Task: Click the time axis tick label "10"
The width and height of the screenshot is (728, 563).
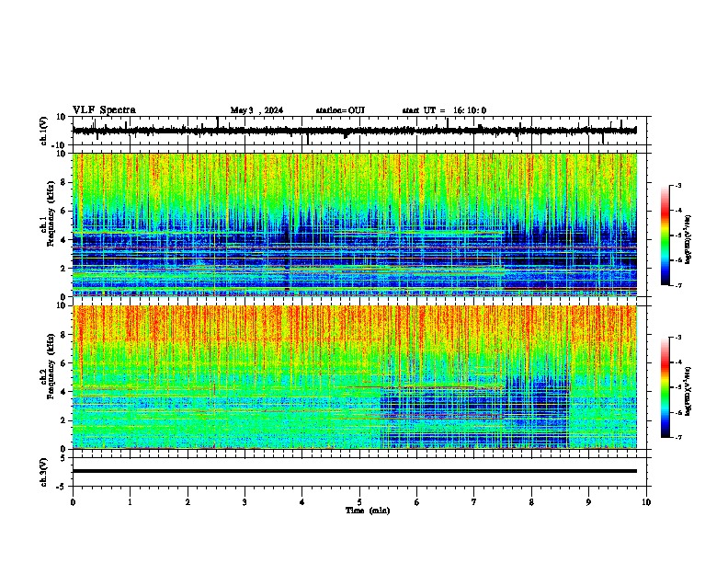Action: 646,502
